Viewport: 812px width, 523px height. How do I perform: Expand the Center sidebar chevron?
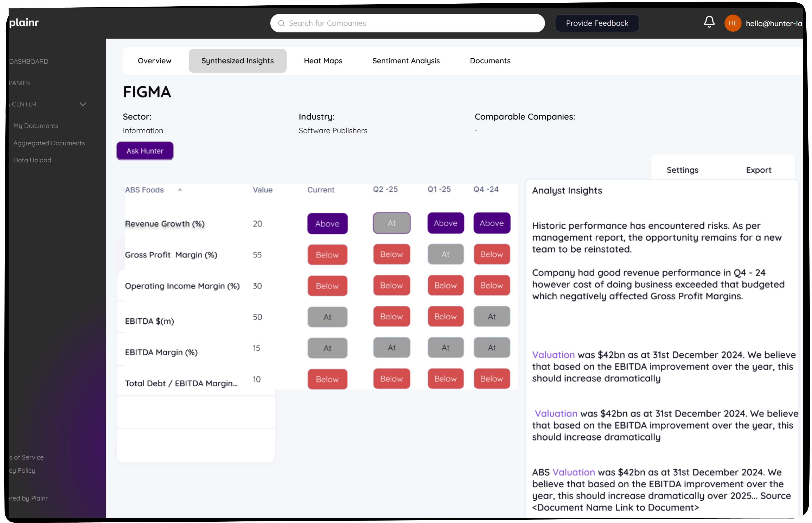click(x=83, y=104)
